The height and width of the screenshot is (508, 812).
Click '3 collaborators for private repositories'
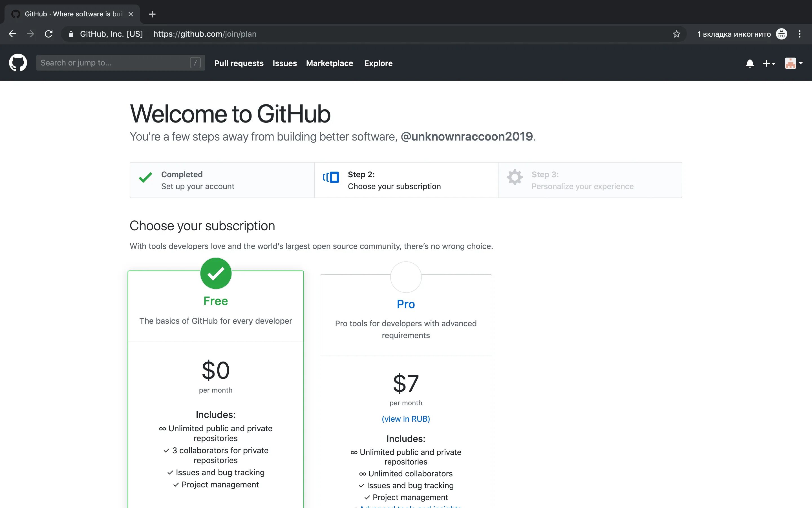[x=216, y=455]
